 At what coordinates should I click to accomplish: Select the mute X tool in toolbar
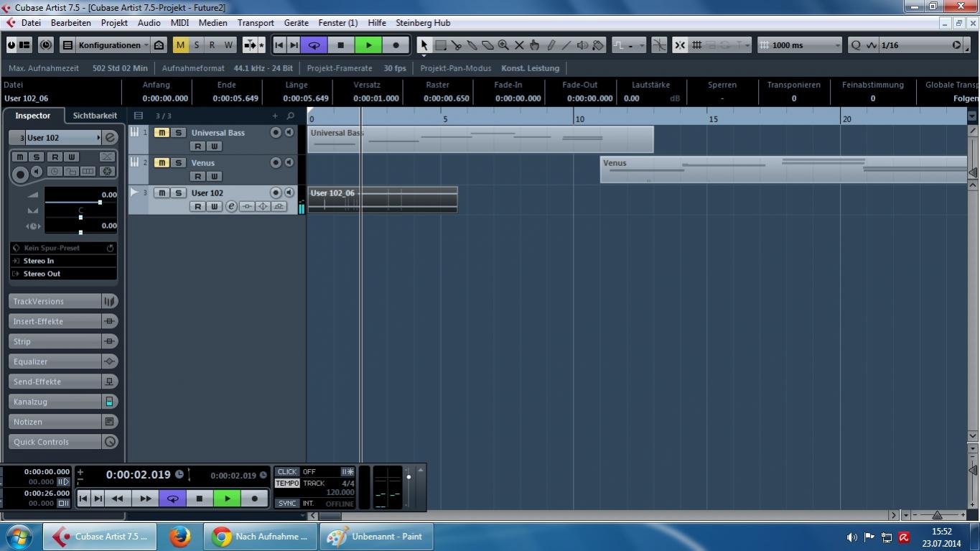(x=519, y=45)
